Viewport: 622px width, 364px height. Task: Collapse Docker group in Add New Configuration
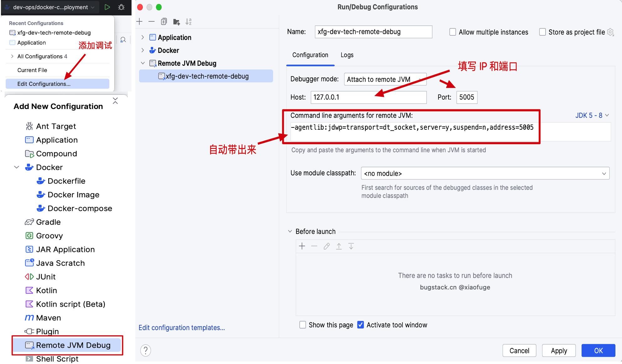pyautogui.click(x=17, y=167)
